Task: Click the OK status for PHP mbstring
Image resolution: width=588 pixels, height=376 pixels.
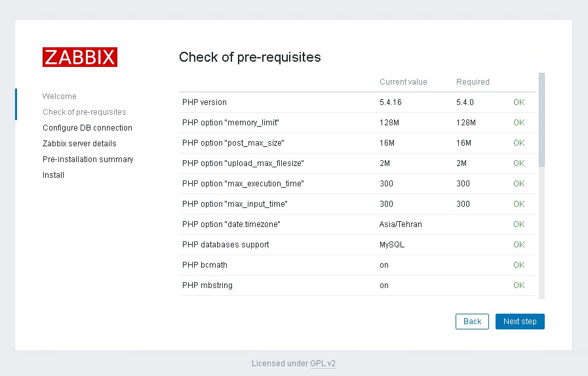Action: 519,285
